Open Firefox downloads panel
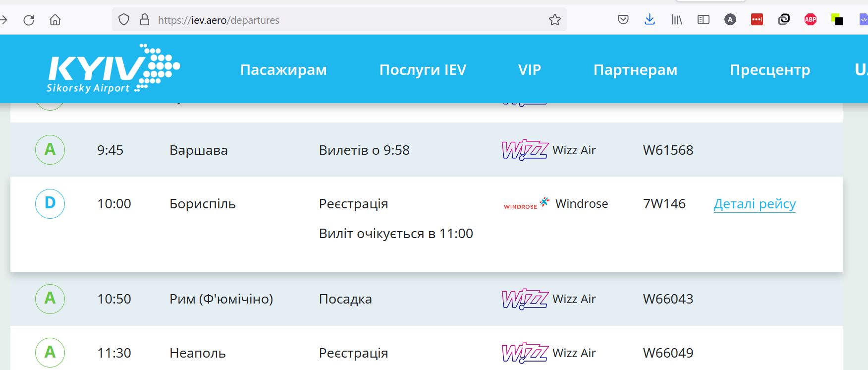This screenshot has width=868, height=370. click(650, 20)
